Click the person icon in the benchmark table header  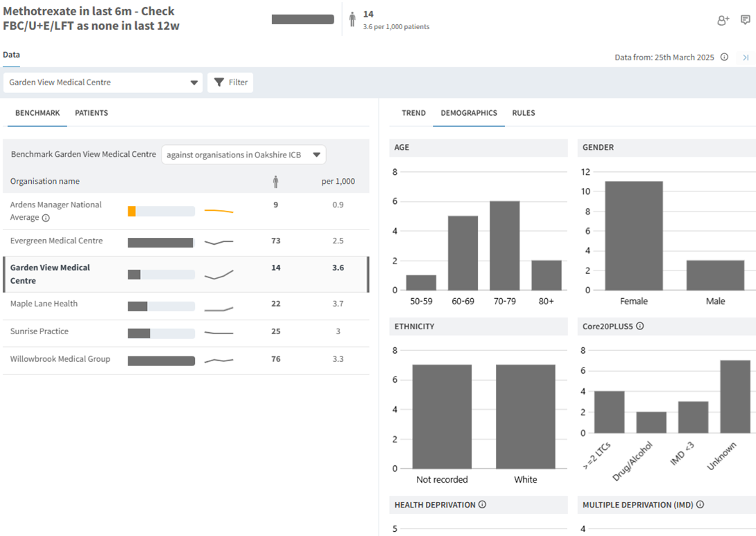coord(275,182)
